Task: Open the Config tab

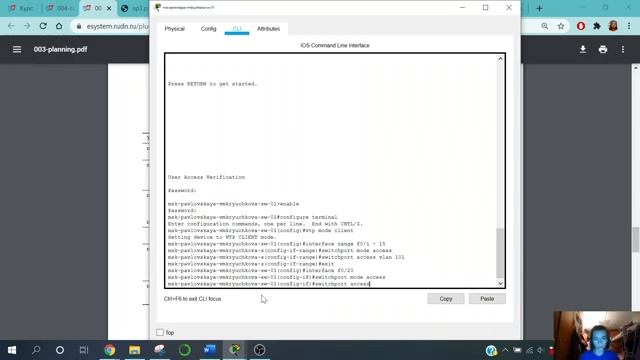Action: point(208,29)
